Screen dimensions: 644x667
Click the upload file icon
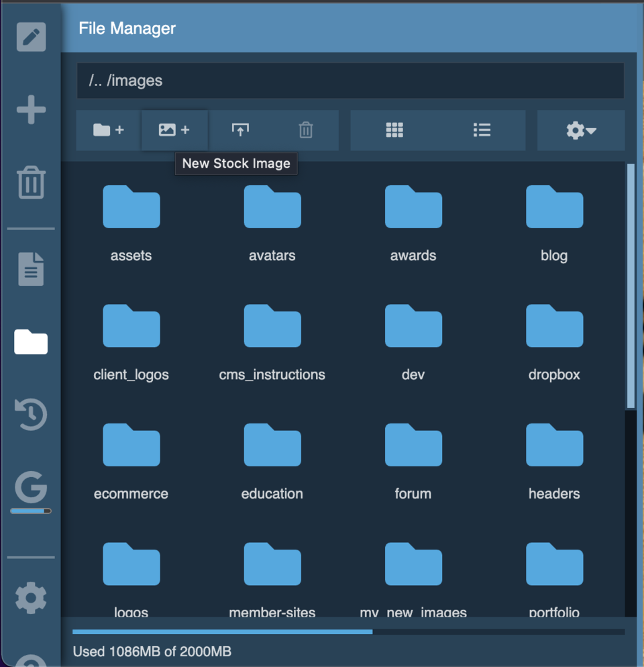[240, 130]
